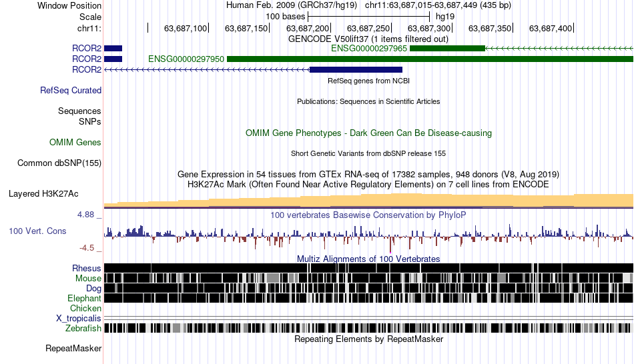This screenshot has width=634, height=364.
Task: Click the RCOR2 label beside intron arrows
Action: [x=87, y=69]
